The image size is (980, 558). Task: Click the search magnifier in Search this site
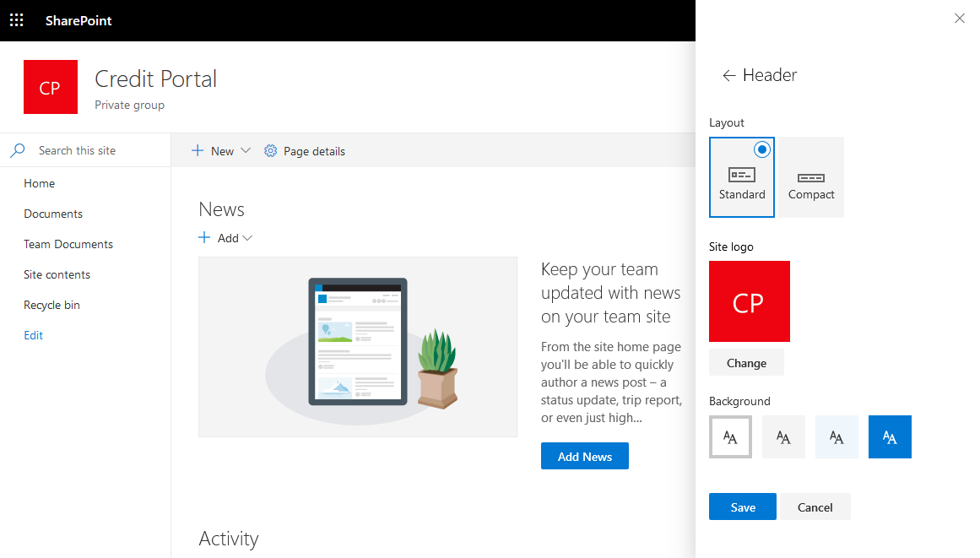[17, 149]
